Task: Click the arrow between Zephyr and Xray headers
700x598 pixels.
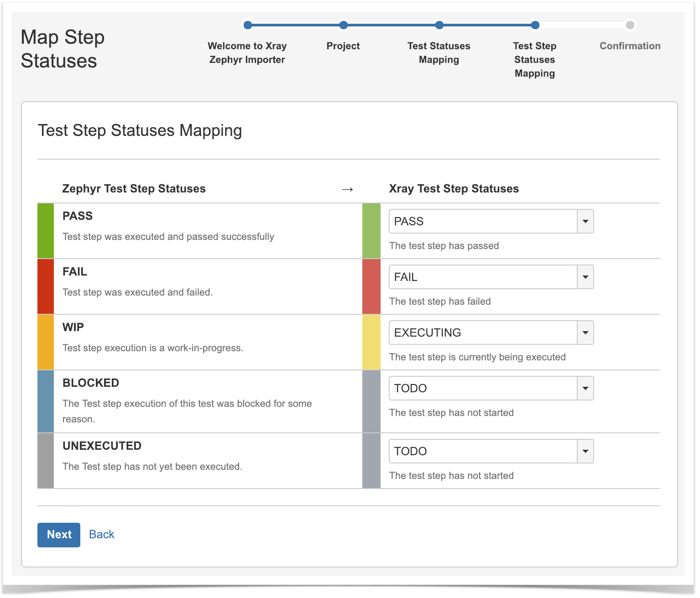Action: [x=348, y=189]
